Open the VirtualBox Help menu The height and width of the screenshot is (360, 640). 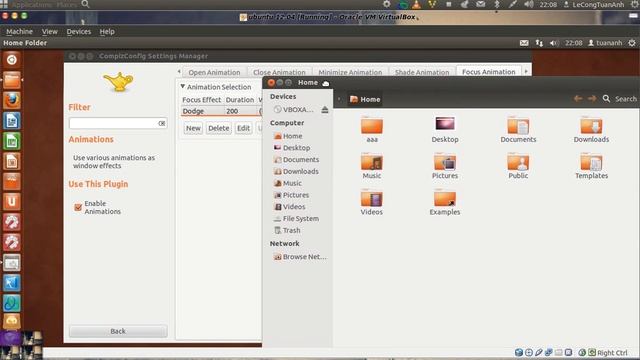pyautogui.click(x=107, y=31)
